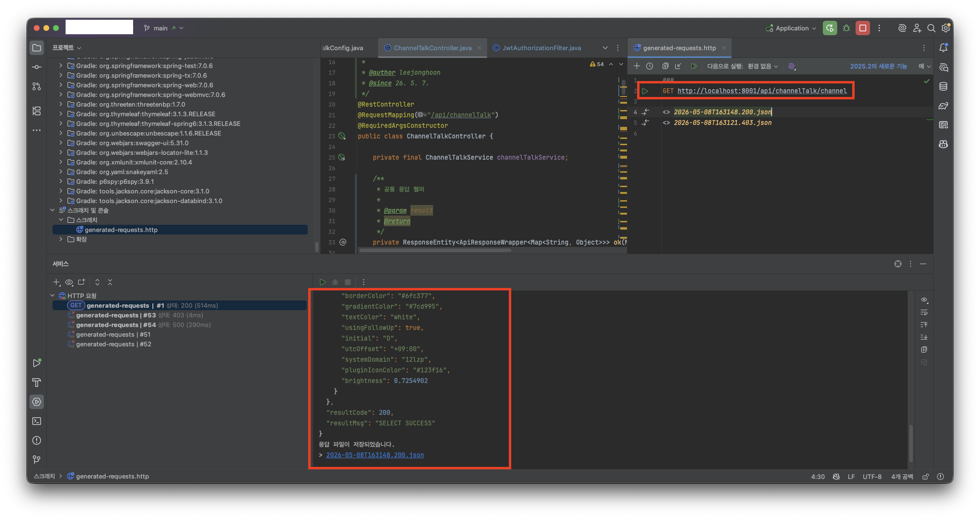Open the Endpoints tool window
Viewport: 980px width, 519px height.
point(943,125)
